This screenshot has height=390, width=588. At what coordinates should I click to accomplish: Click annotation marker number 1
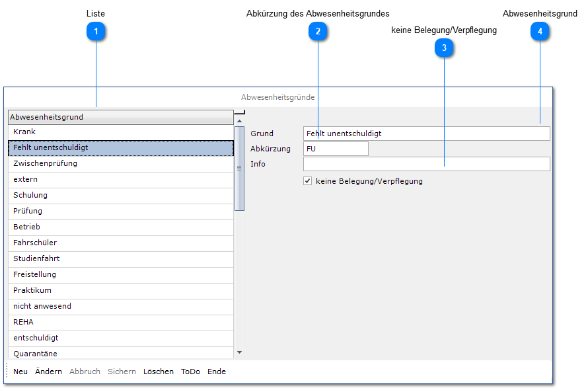tap(96, 31)
